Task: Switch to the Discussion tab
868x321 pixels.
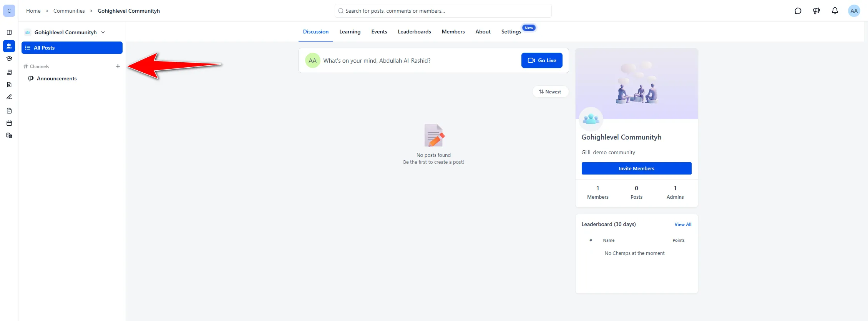Action: (316, 32)
